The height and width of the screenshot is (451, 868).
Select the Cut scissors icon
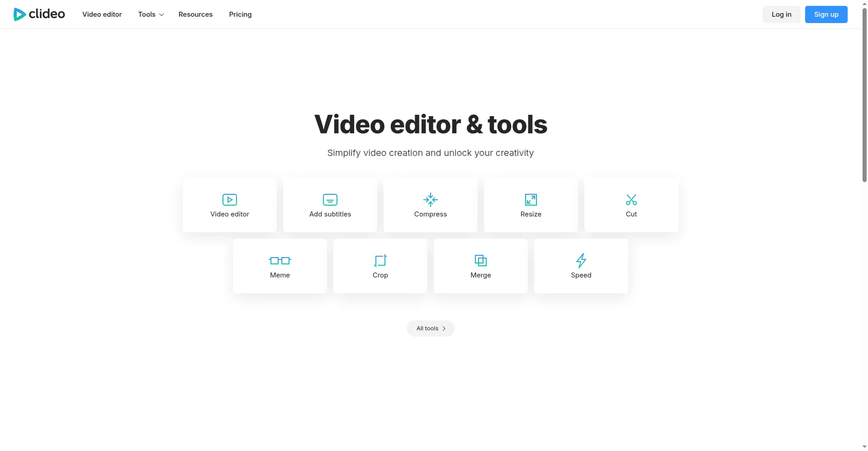tap(631, 199)
